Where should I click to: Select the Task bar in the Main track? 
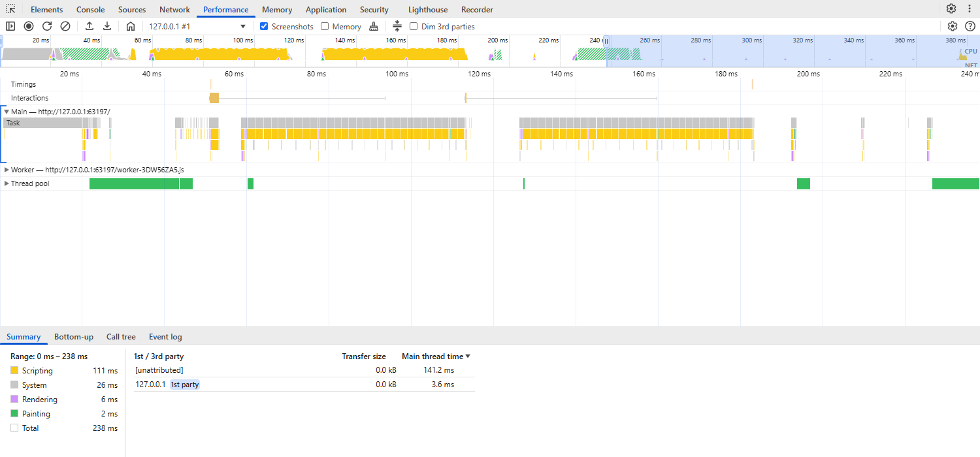click(42, 123)
